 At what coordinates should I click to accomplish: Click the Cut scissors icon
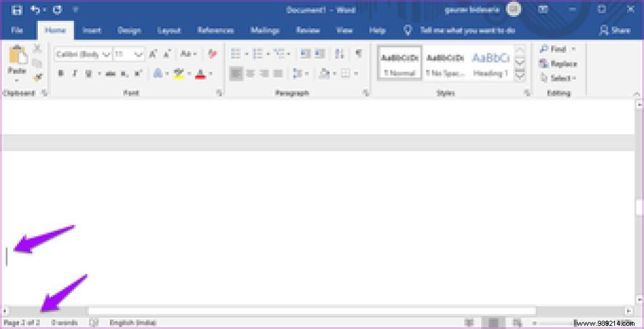pos(37,49)
